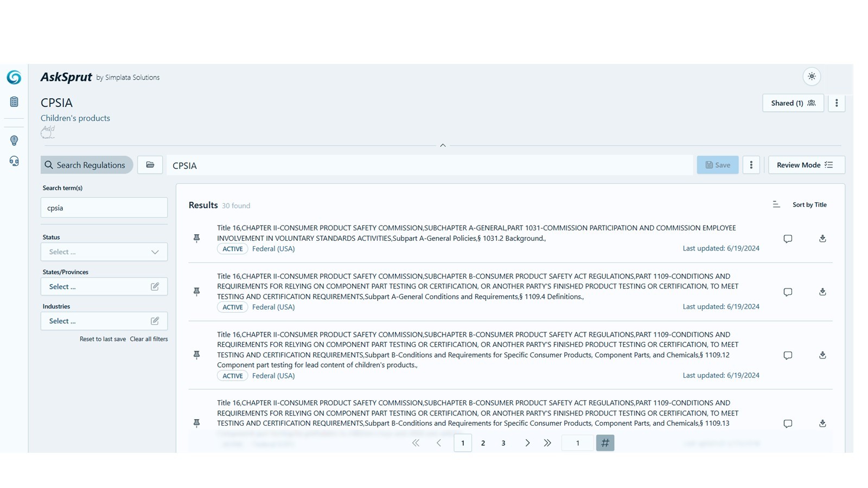Toggle the light/dark theme sun button
This screenshot has height=488, width=868.
pyautogui.click(x=812, y=76)
